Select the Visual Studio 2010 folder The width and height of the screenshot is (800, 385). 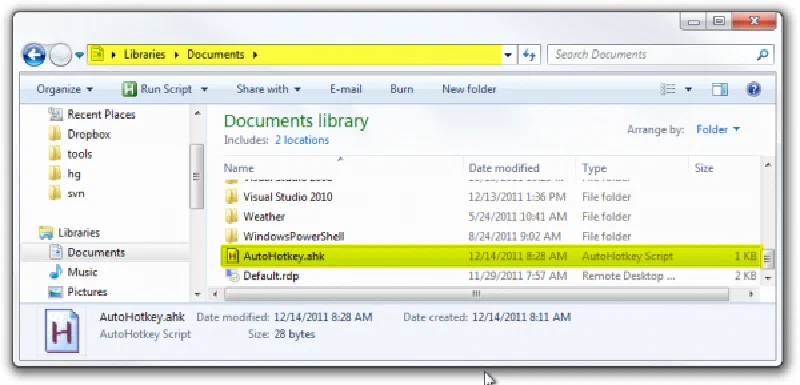tap(288, 197)
